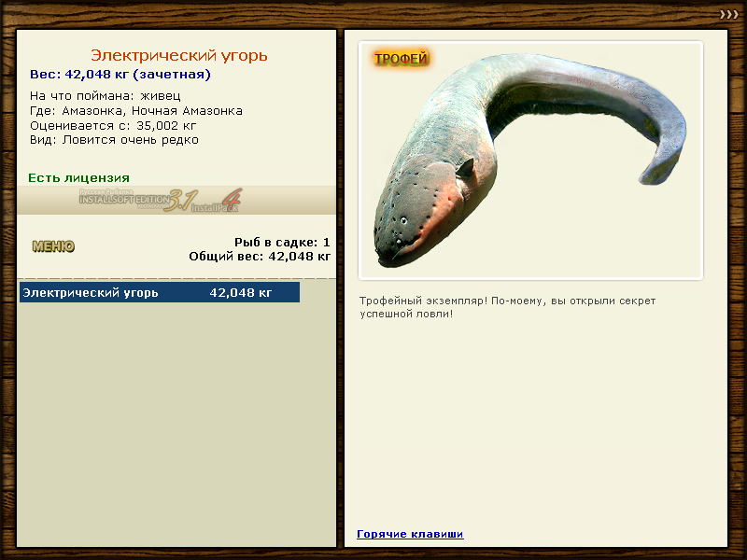Click the Оценивается с: 35,002 кг line
The image size is (747, 560).
coord(113,125)
